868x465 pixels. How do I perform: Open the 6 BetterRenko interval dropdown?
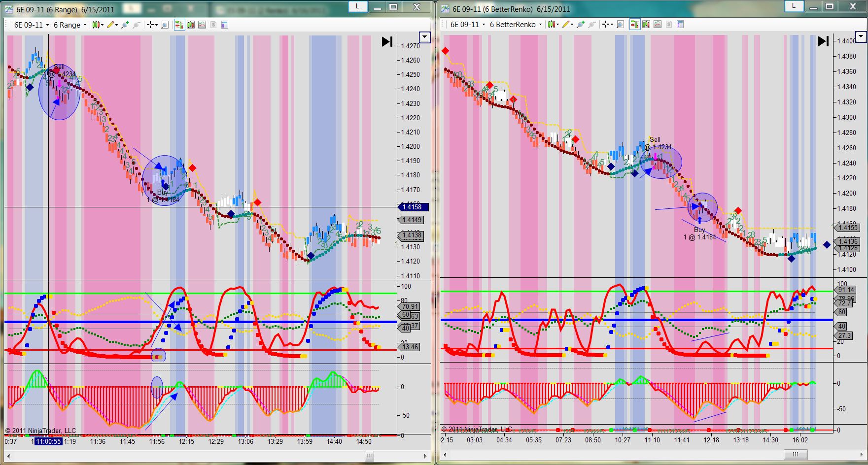point(516,25)
